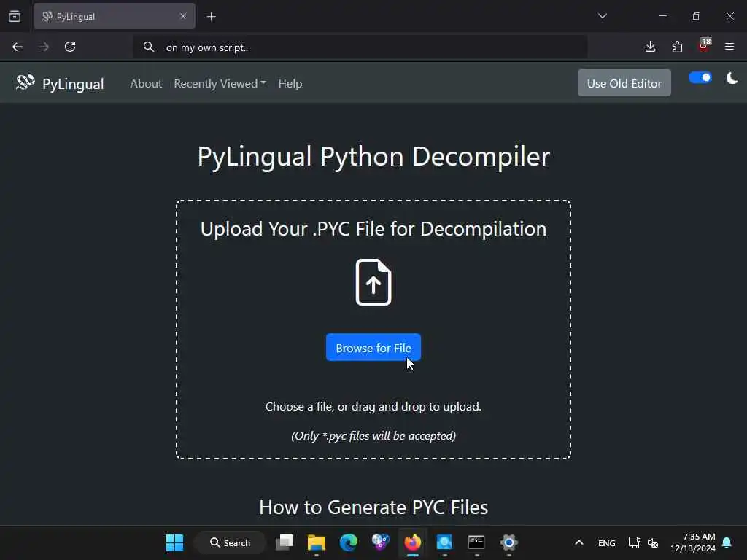Open the Windows Start menu
The image size is (747, 560).
coord(174,542)
